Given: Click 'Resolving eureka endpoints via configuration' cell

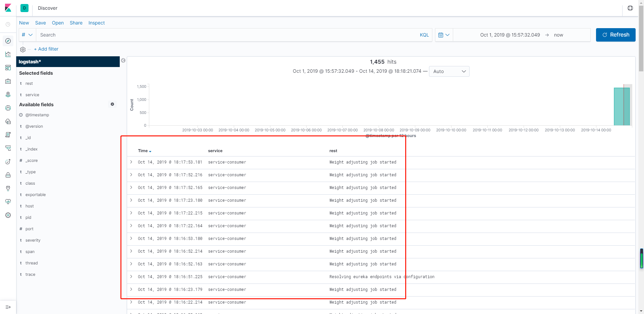Looking at the screenshot, I should tap(382, 277).
